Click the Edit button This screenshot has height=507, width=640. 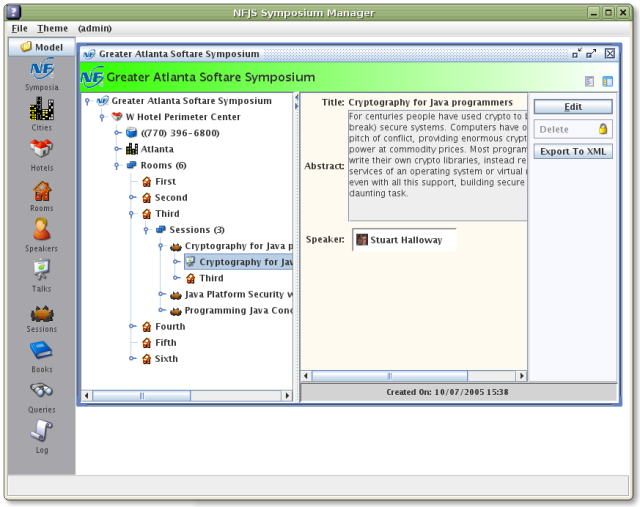click(572, 107)
